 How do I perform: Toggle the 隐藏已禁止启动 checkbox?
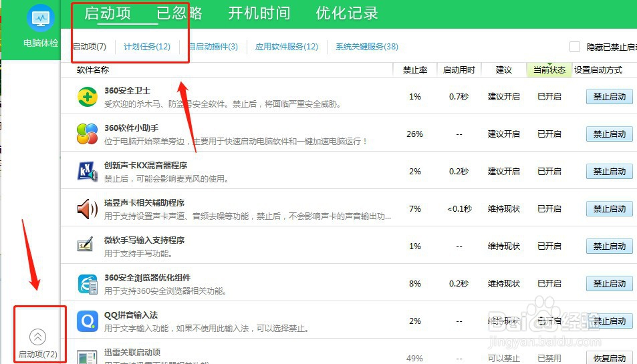pos(575,47)
